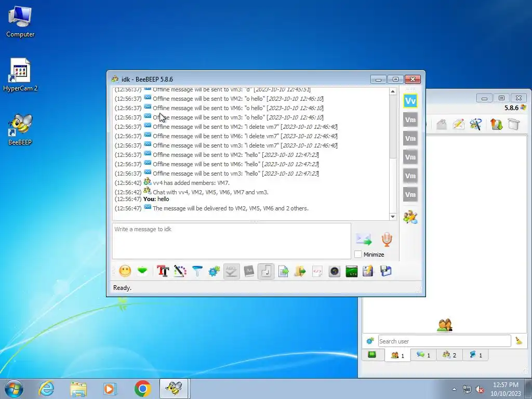Toggle the ABC spell checking button
Screen dimensions: 532x399
[231, 271]
